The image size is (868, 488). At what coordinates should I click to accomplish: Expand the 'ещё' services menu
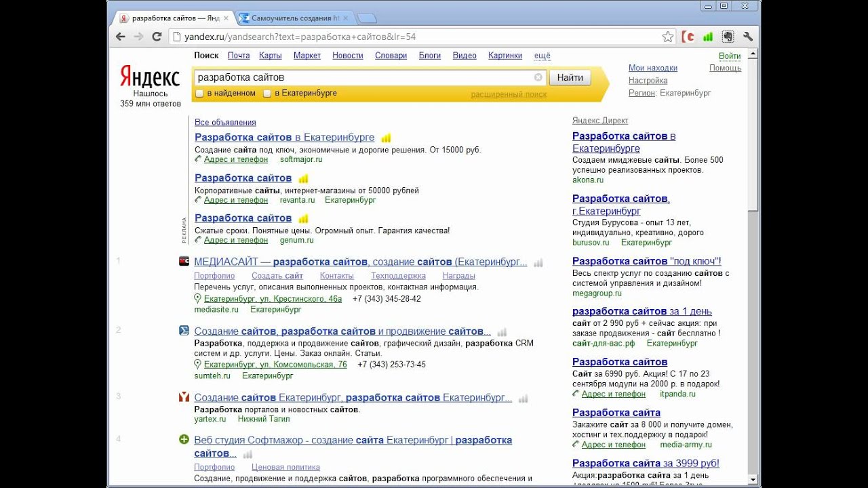coord(542,56)
